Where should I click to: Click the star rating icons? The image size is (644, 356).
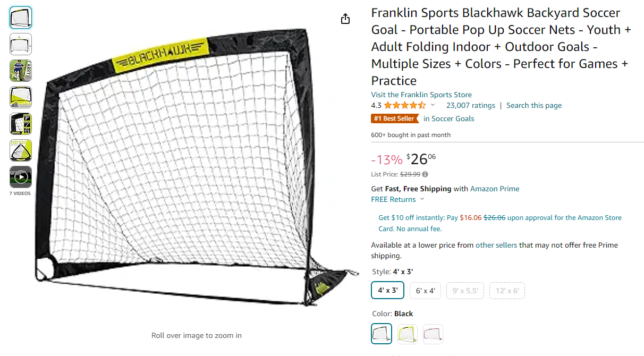click(405, 105)
